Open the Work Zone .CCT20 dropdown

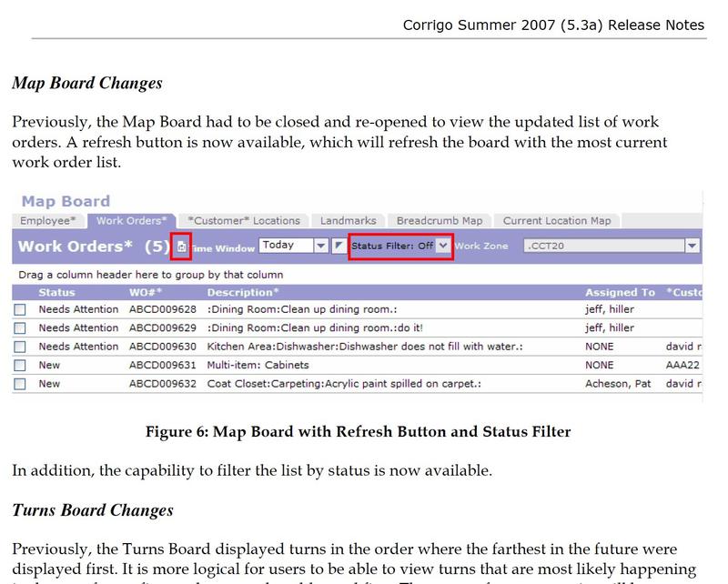tap(692, 246)
